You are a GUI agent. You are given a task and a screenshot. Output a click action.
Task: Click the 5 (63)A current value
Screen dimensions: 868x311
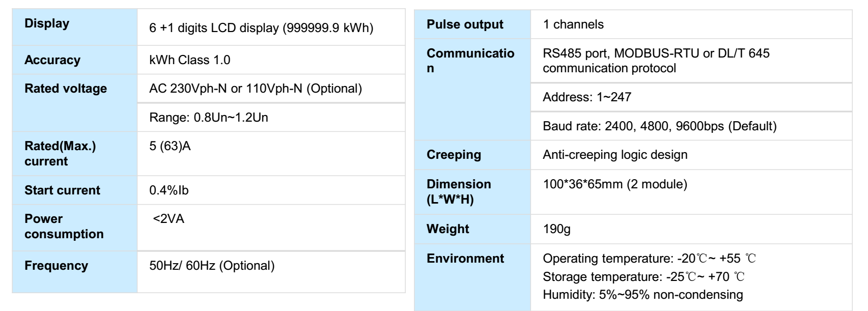170,147
